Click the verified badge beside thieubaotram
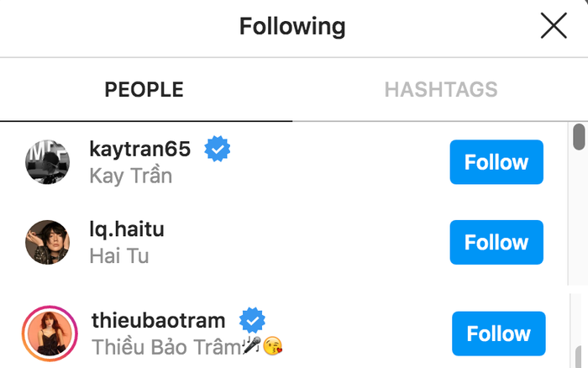The image size is (588, 368). coord(252,320)
